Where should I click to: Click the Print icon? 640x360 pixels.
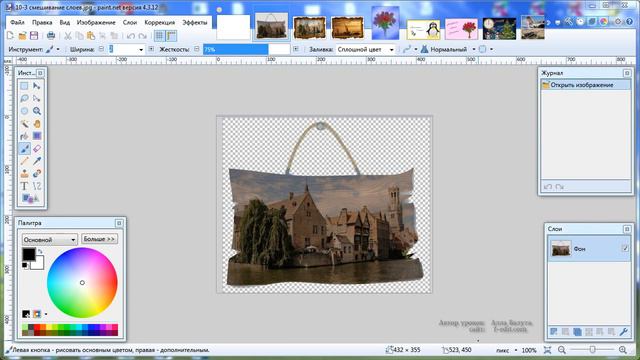(51, 36)
